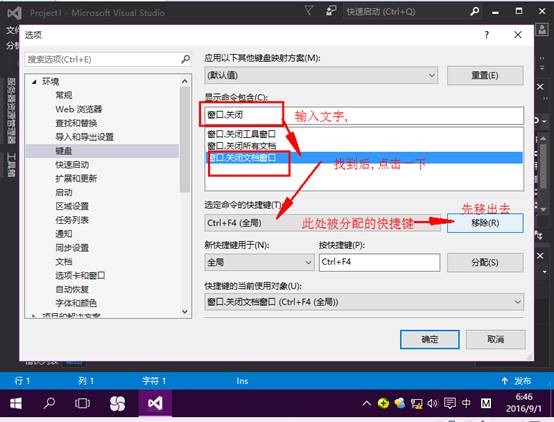Cancel with the 取消 button
The image size is (554, 422).
pos(495,339)
